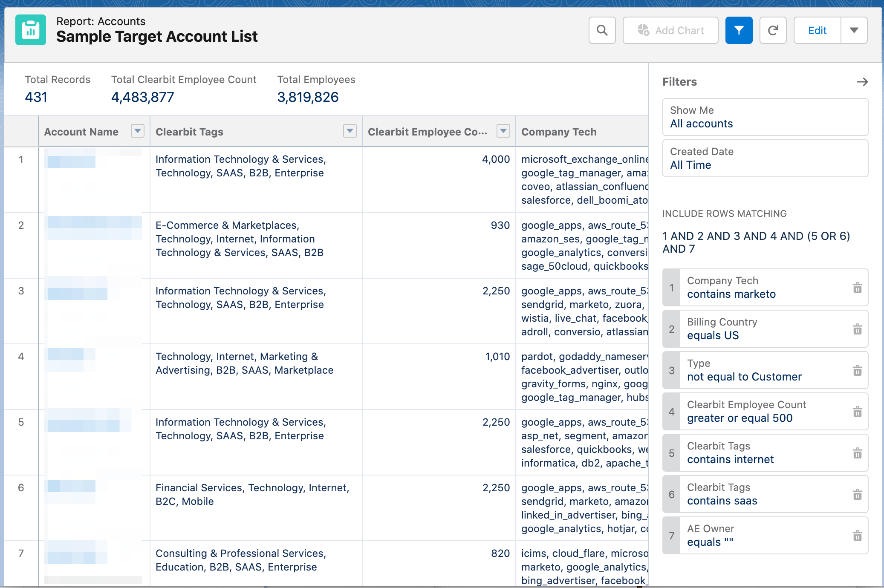The height and width of the screenshot is (588, 884).
Task: Open the greater or equal 500 filter
Action: click(x=765, y=412)
